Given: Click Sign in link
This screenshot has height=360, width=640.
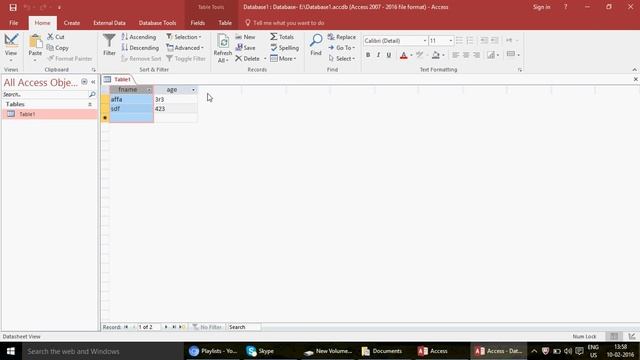Looking at the screenshot, I should 541,7.
